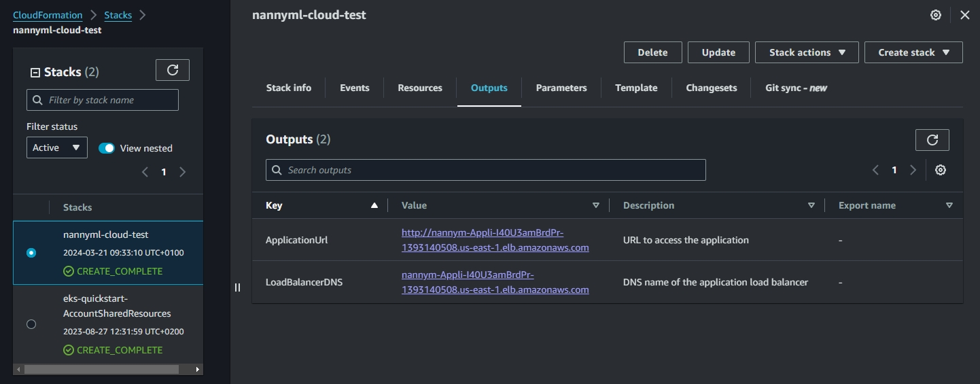Image resolution: width=980 pixels, height=384 pixels.
Task: Select eks-quickstart-AccountSharedResources stack radio button
Action: pyautogui.click(x=31, y=324)
